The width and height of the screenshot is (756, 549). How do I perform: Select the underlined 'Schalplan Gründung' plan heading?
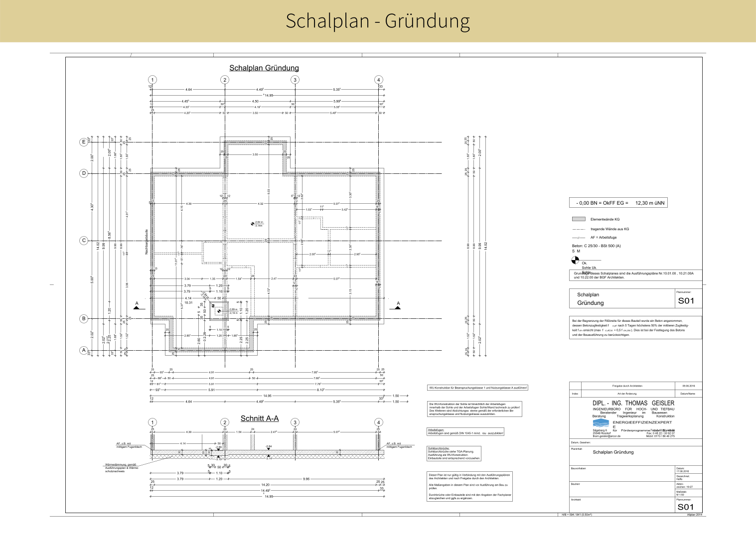[x=264, y=68]
